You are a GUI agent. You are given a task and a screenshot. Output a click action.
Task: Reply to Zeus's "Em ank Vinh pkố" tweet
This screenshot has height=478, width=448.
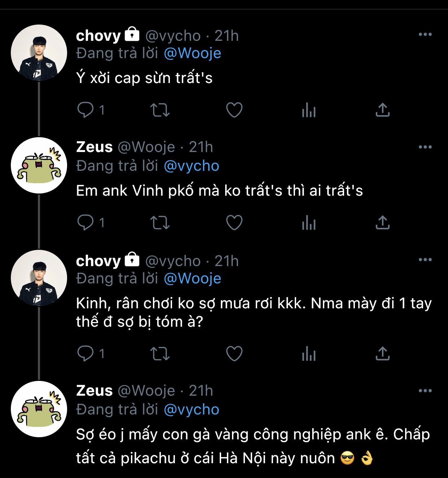tap(85, 223)
